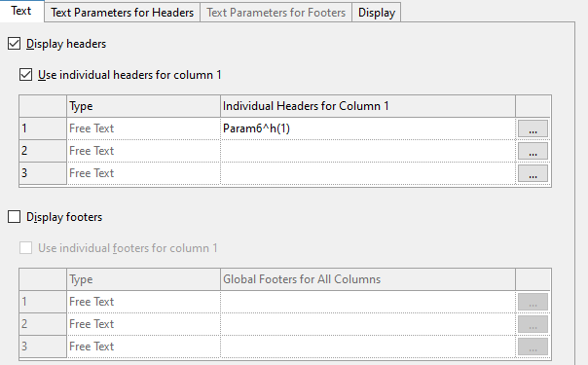Open ellipsis button for header row 3
The image size is (588, 365).
(533, 173)
